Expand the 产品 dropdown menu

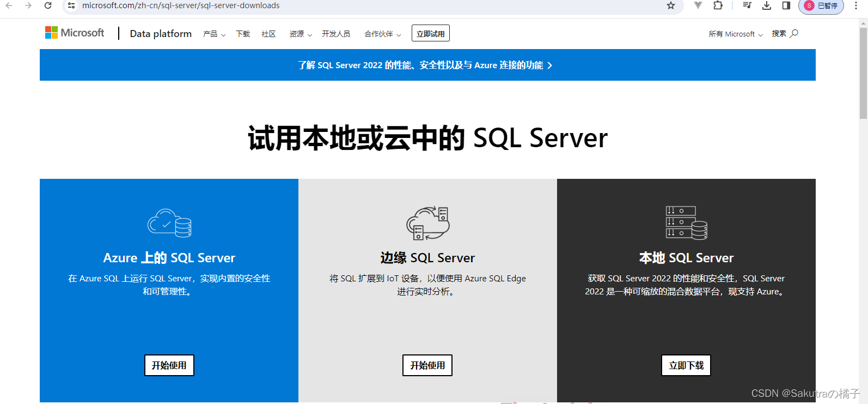(x=214, y=34)
